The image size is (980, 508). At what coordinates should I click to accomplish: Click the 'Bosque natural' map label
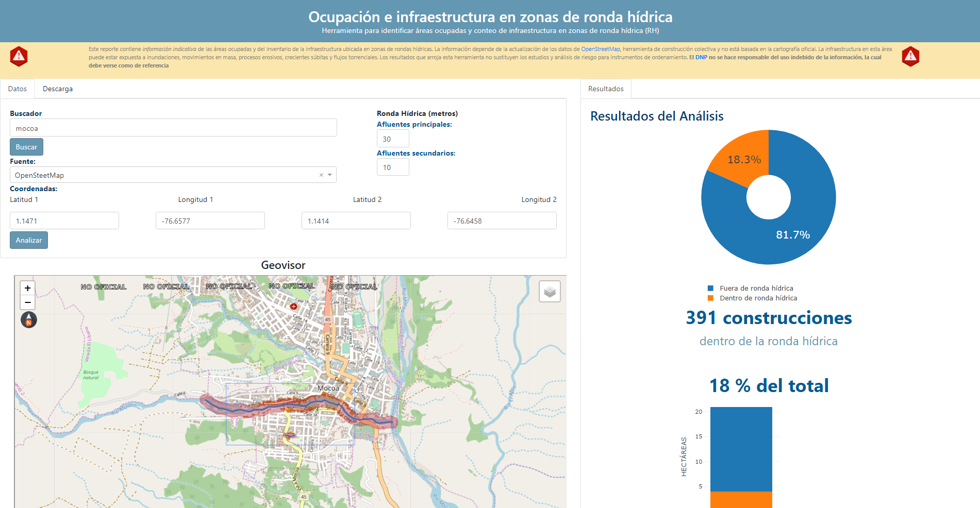91,375
